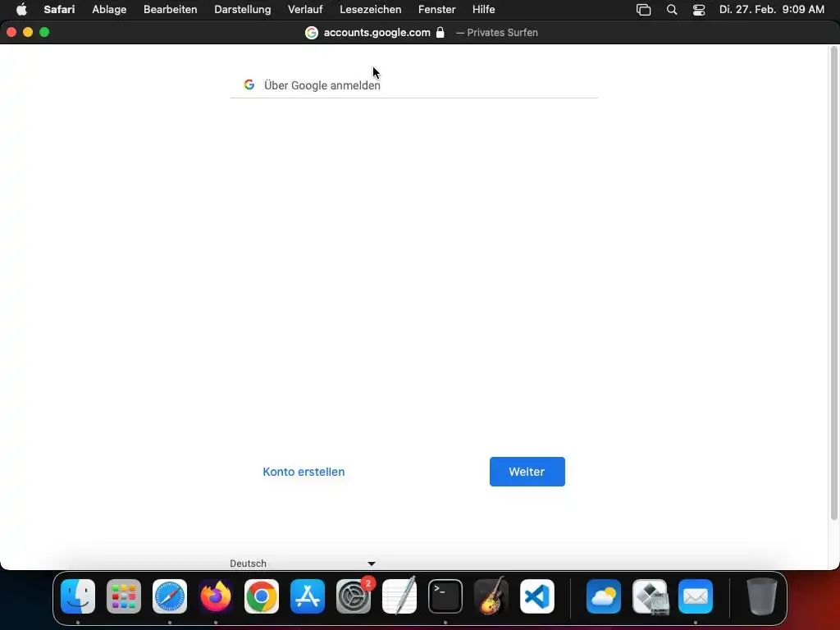This screenshot has height=630, width=840.
Task: Open the Verlauf menu
Action: (x=305, y=10)
